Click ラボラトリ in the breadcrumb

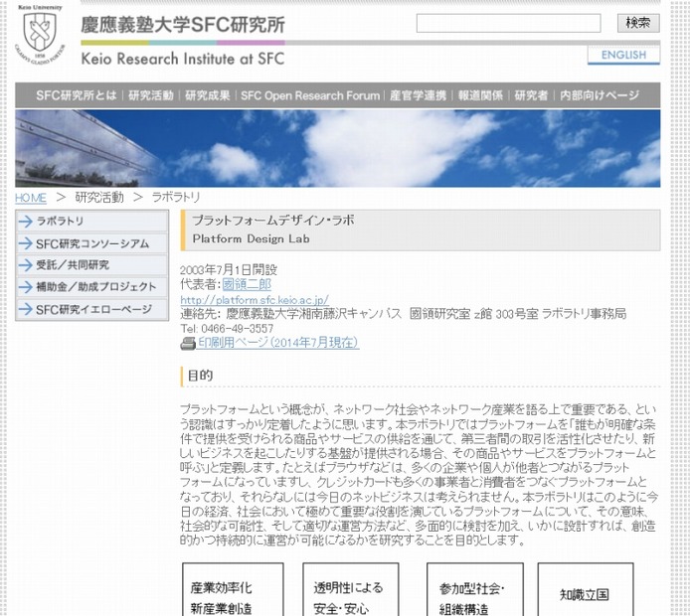coord(176,198)
